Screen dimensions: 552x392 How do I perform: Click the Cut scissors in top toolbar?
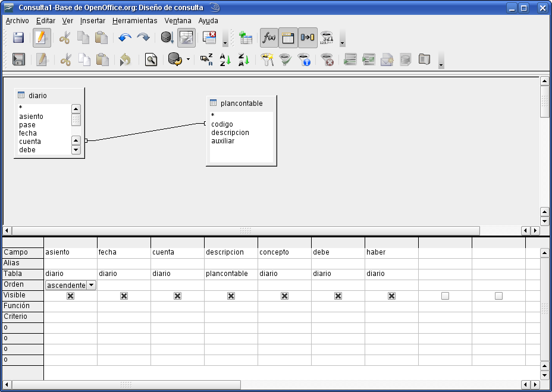65,37
